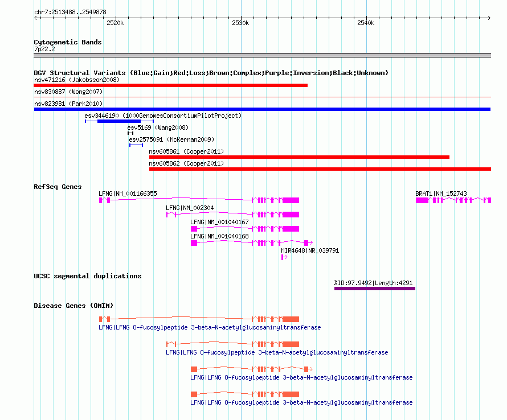Screen dimensions: 507x420
Task: Select the nsv605861 red loss bar
Action: pyautogui.click(x=299, y=157)
